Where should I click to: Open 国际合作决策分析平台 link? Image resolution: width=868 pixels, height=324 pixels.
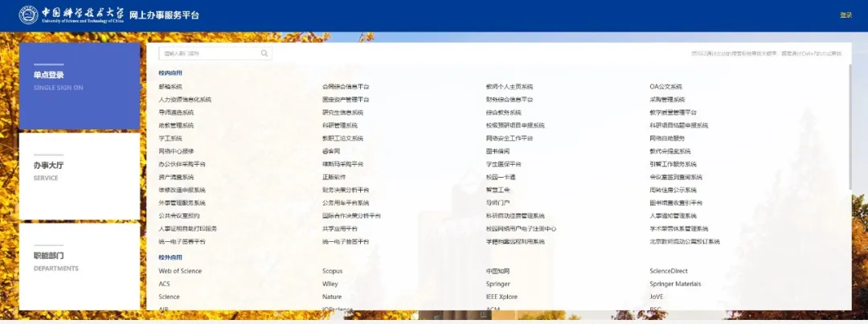(351, 216)
